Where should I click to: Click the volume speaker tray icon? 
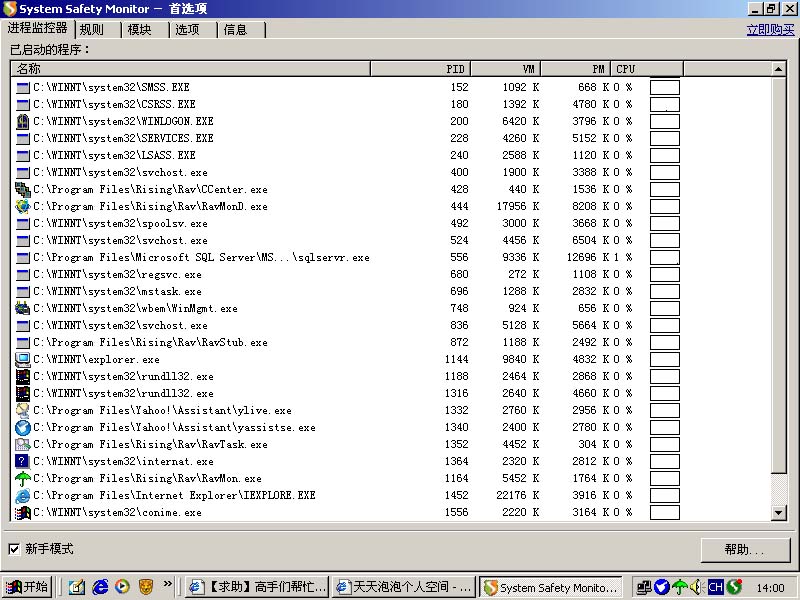tap(697, 587)
